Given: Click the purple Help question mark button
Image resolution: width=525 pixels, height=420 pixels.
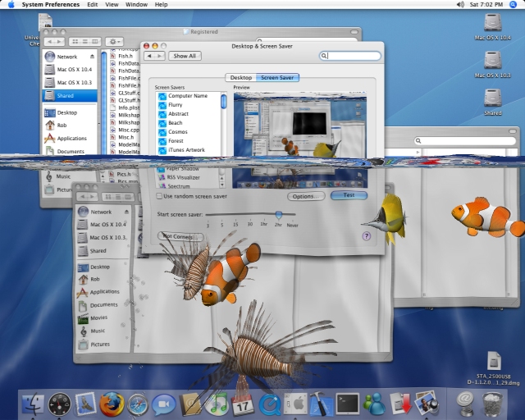Looking at the screenshot, I should coord(367,235).
